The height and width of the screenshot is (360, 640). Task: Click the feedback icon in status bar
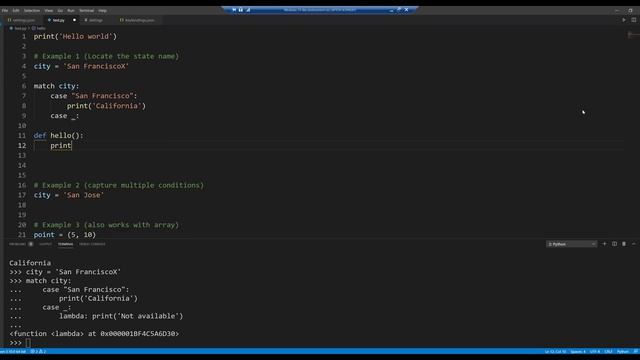pyautogui.click(x=636, y=352)
